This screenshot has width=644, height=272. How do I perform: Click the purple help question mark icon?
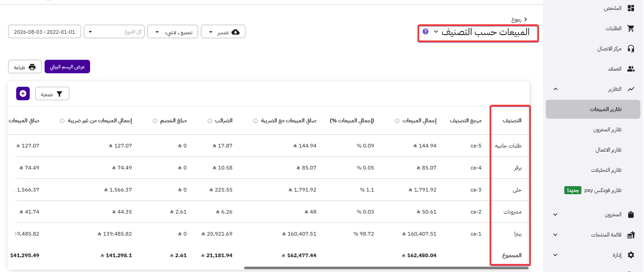point(426,32)
